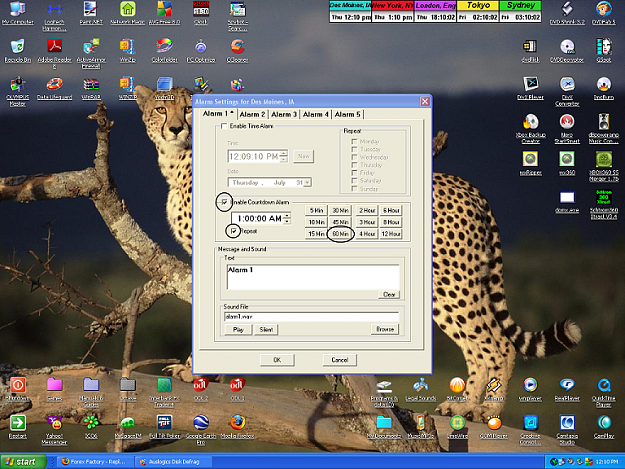Screen dimensions: 625x469
Task: Launch Mozilla Firefox desktop icon
Action: [238, 426]
